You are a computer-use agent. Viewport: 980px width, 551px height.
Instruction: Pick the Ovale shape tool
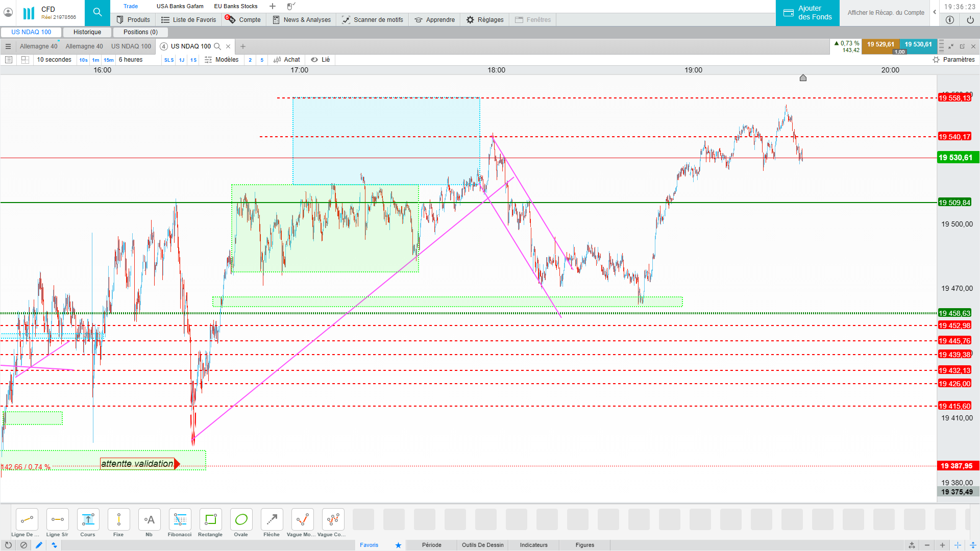pos(241,520)
